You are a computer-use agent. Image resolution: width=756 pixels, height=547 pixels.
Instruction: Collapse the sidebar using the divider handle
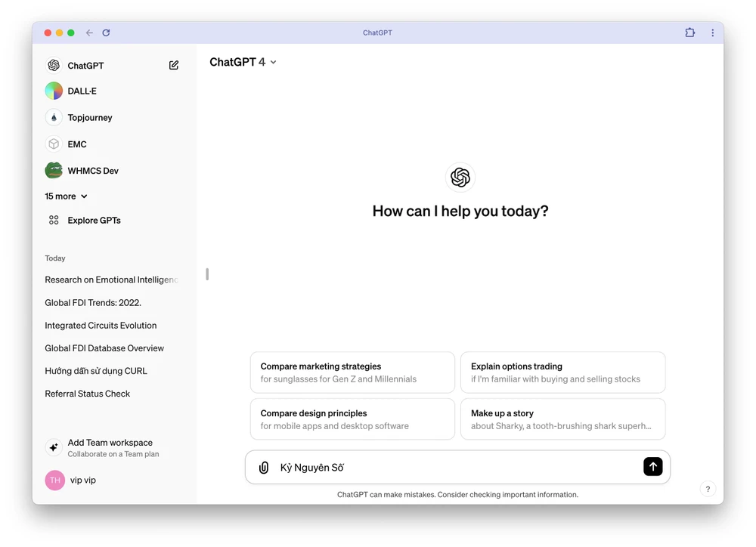pyautogui.click(x=207, y=274)
